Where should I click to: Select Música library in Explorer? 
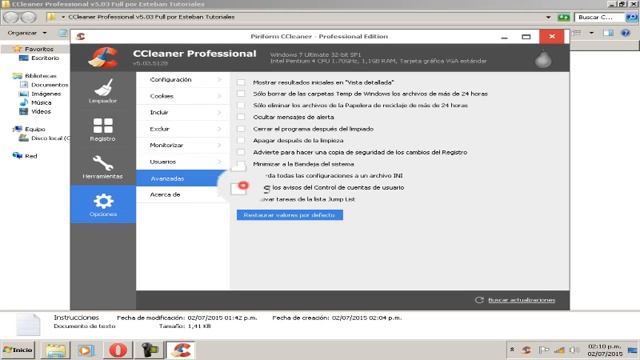[41, 103]
